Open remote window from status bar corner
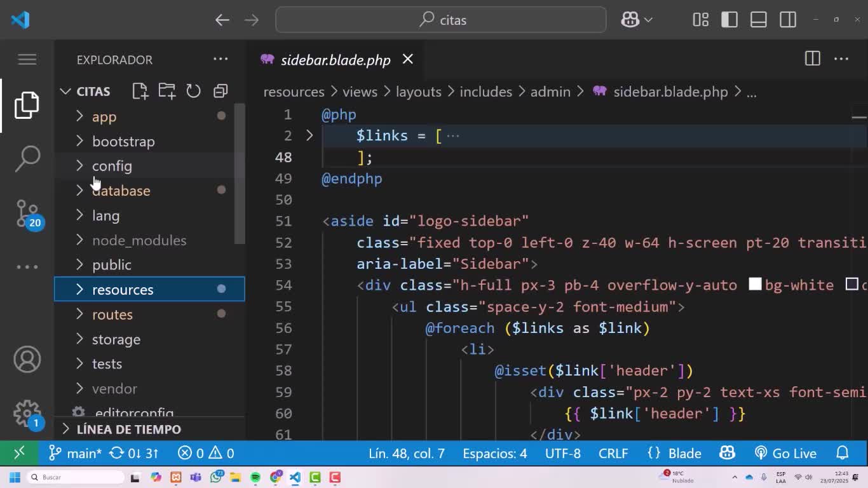868x488 pixels. (x=19, y=453)
